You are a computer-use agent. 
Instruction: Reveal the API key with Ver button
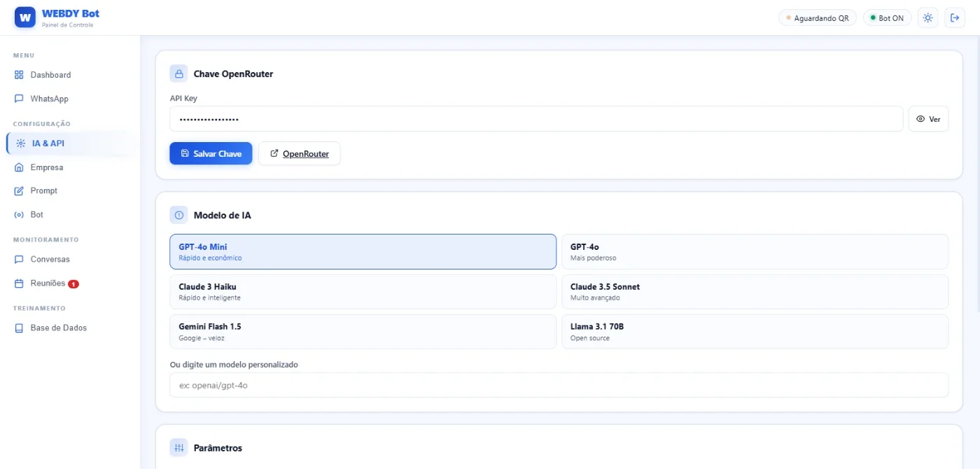(x=928, y=119)
